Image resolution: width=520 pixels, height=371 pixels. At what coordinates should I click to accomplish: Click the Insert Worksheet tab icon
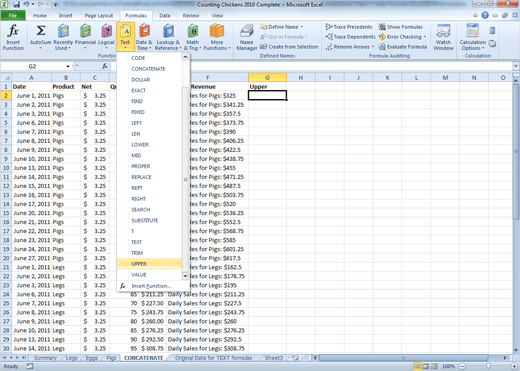295,358
